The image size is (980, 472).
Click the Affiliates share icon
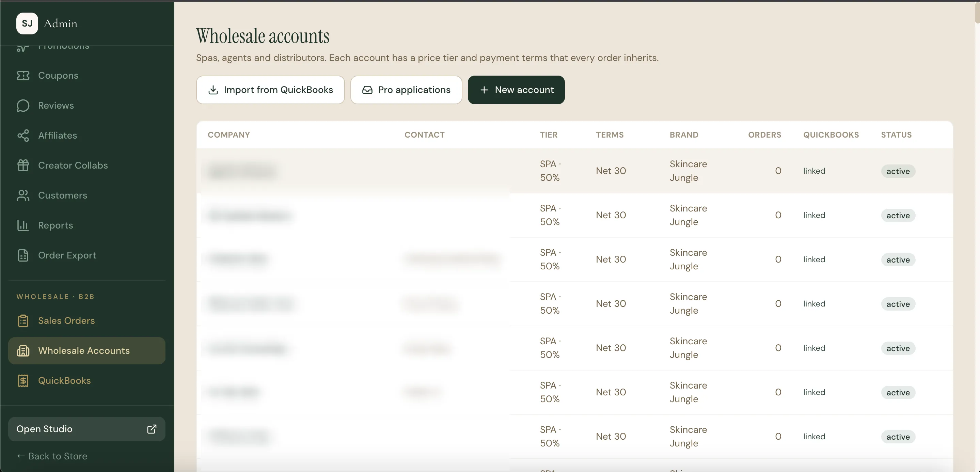pos(23,136)
